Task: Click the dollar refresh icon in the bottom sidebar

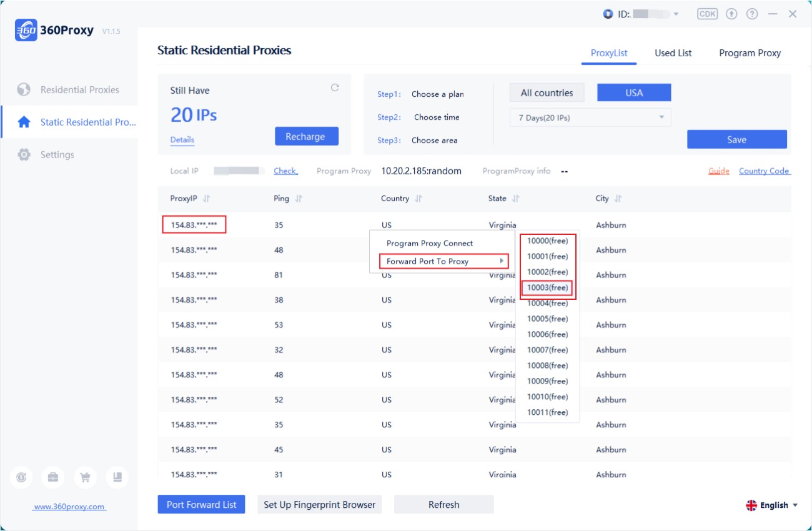Action: click(21, 478)
